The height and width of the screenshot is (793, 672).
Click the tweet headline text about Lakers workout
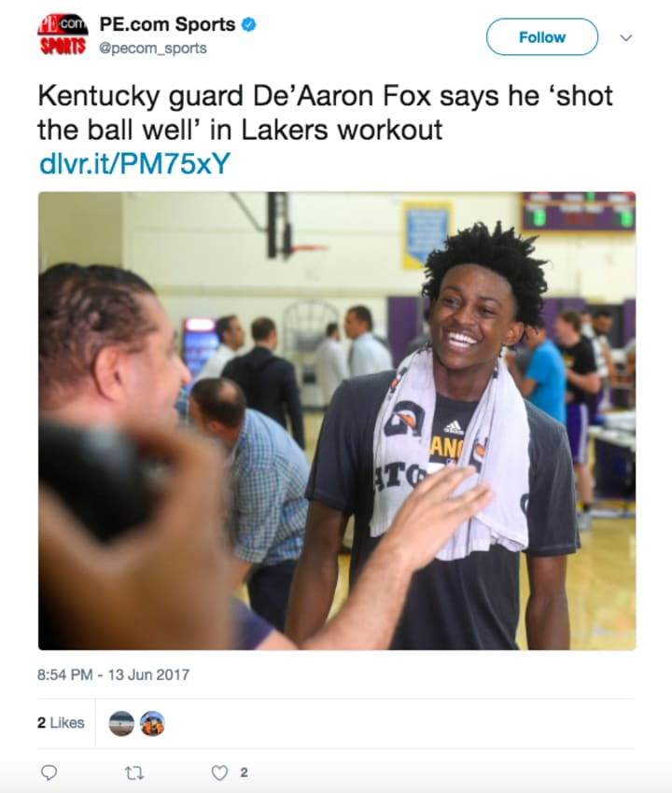[325, 112]
